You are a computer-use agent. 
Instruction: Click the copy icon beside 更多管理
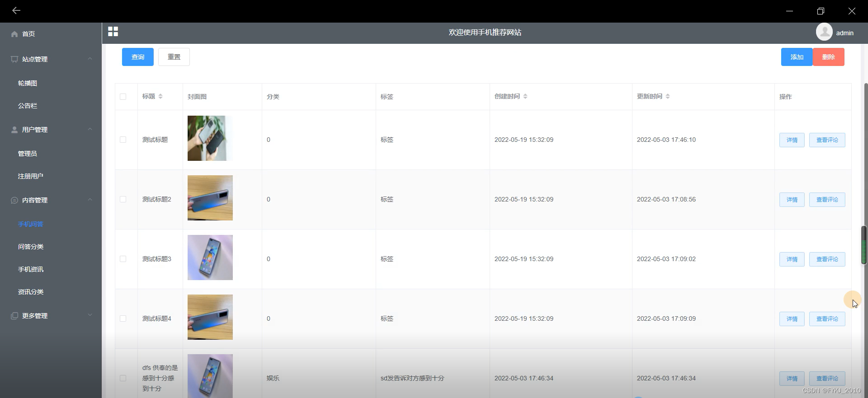(x=14, y=316)
